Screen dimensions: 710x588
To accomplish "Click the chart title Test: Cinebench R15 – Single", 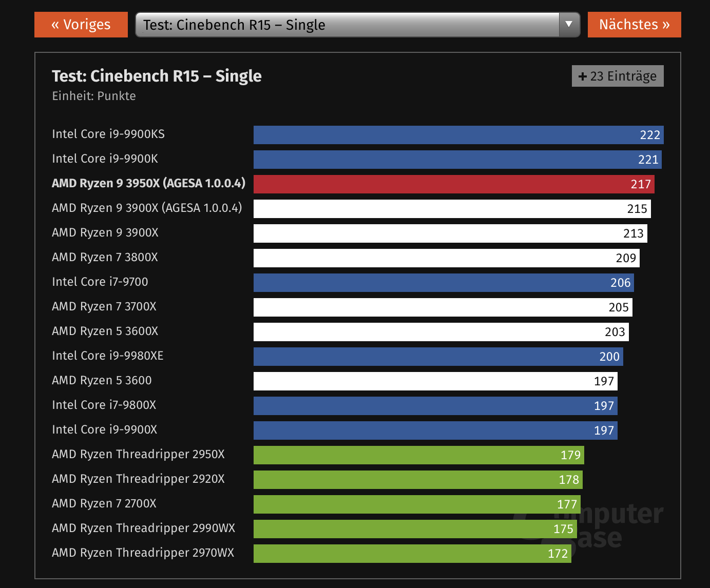I will point(157,76).
